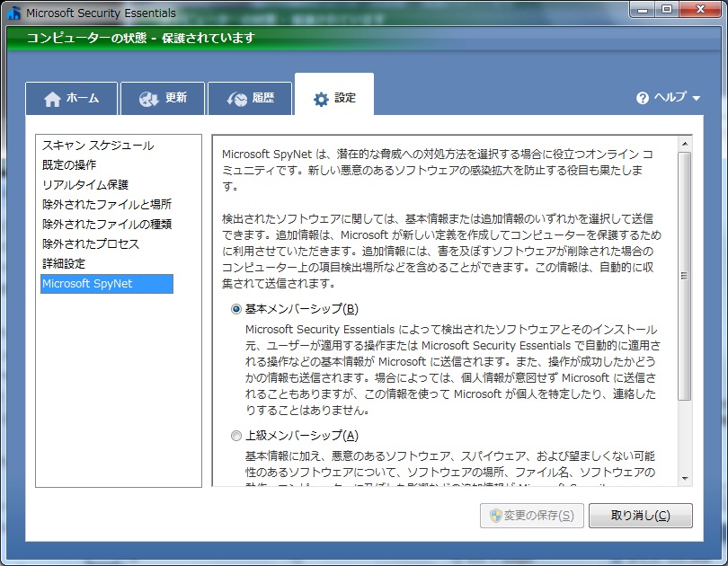Select スキャン スケジュール in settings list
The height and width of the screenshot is (566, 728).
pos(98,146)
